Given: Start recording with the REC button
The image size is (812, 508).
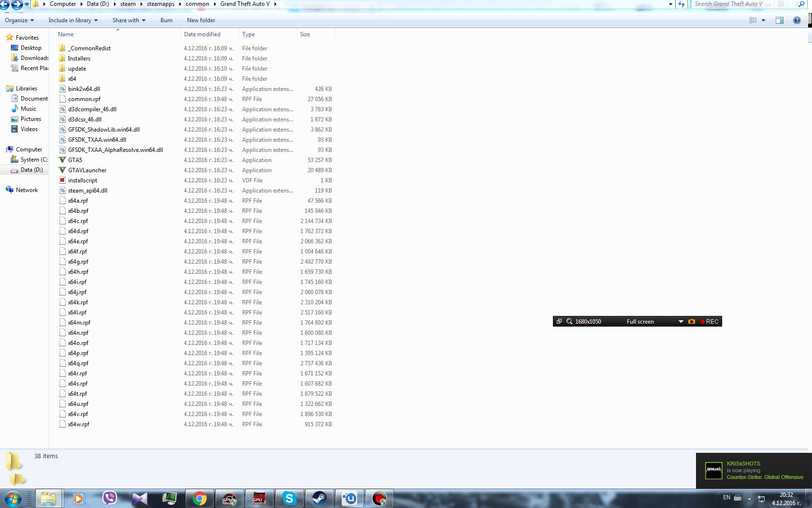Looking at the screenshot, I should point(709,322).
